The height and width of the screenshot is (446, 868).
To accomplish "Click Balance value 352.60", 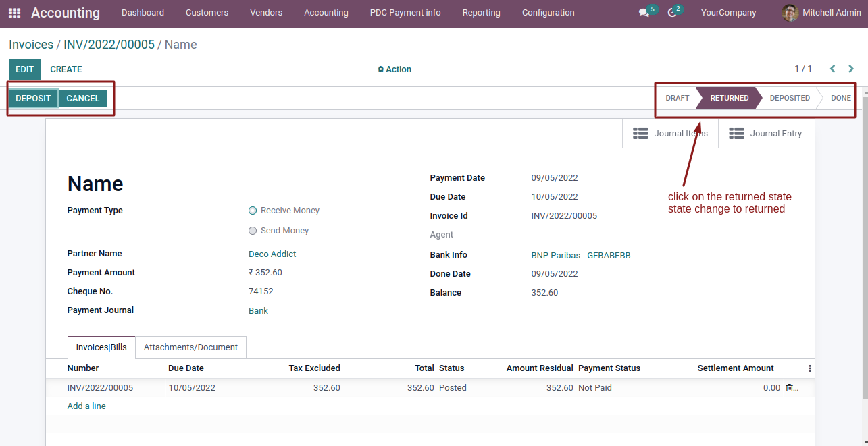I will pos(544,293).
